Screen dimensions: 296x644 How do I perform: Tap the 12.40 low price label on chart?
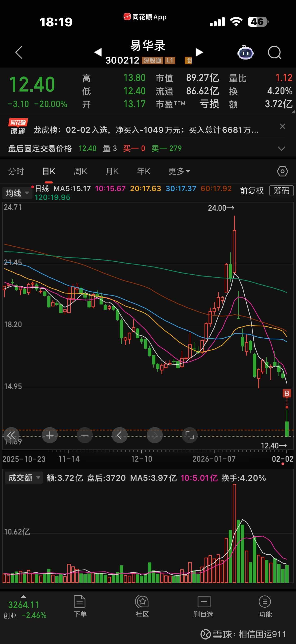[274, 446]
